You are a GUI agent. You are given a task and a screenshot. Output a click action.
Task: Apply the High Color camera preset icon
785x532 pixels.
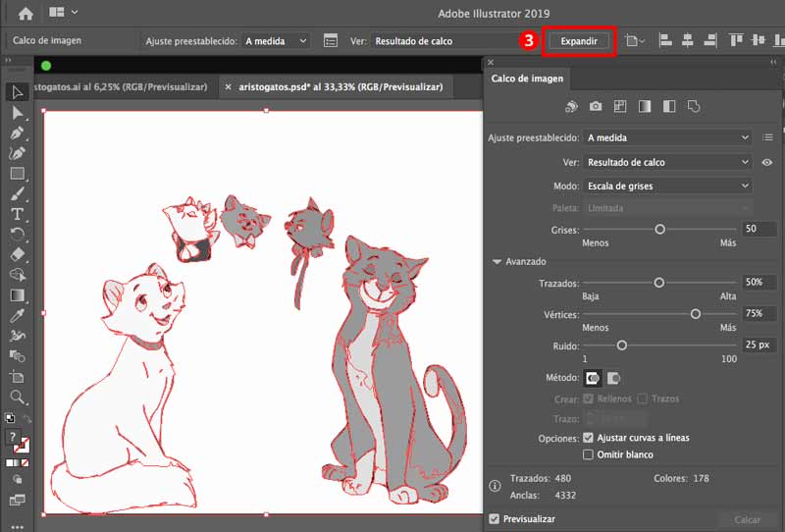pyautogui.click(x=596, y=106)
